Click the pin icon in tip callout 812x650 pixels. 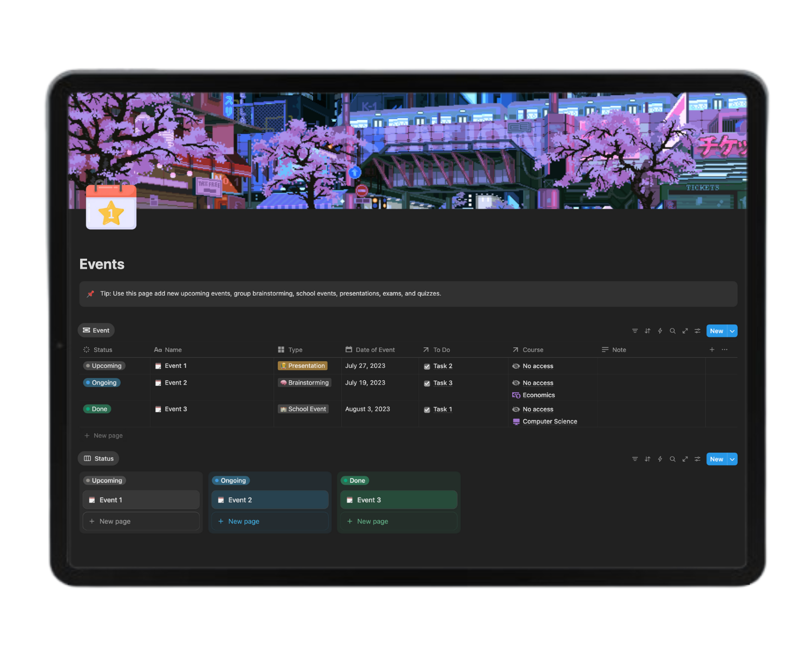(90, 294)
